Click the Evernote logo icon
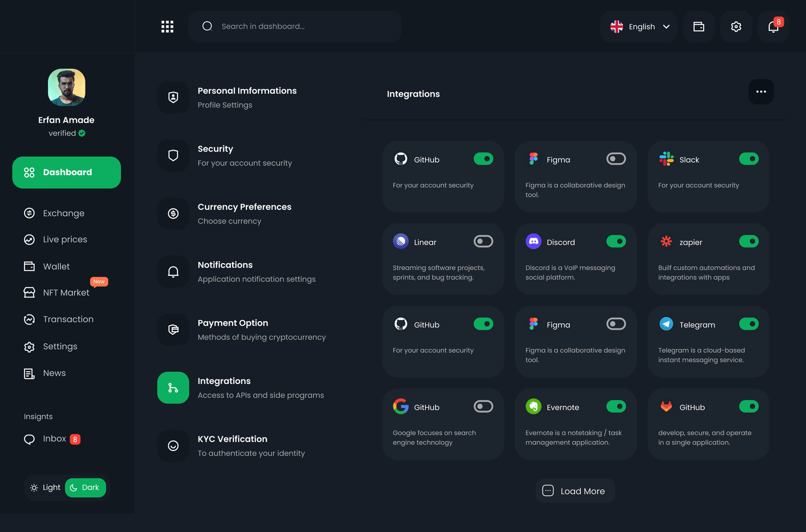The image size is (806, 532). 533,407
